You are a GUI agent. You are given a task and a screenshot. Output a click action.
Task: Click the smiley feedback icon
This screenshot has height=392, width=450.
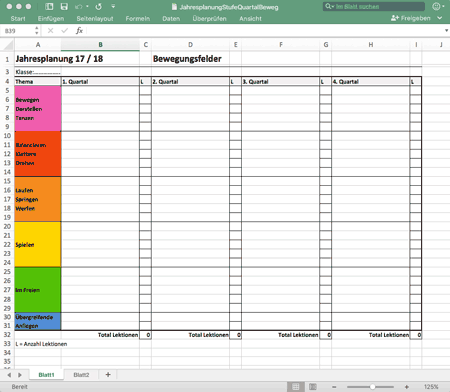(436, 6)
